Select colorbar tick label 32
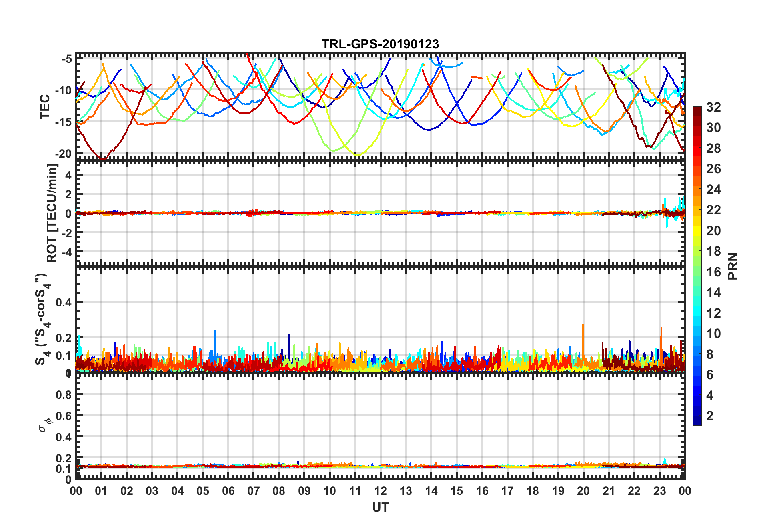Viewport: 761px width, 532px height. tap(713, 107)
